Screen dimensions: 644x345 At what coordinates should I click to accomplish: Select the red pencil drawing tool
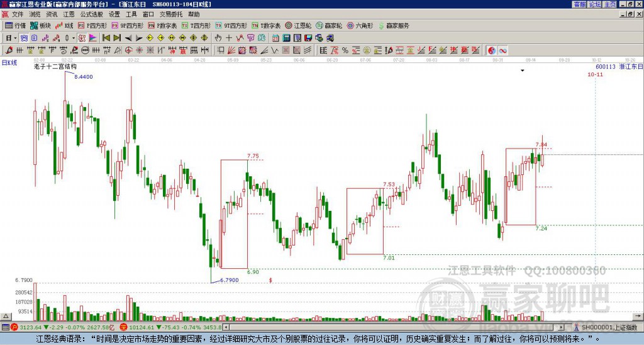(9, 50)
